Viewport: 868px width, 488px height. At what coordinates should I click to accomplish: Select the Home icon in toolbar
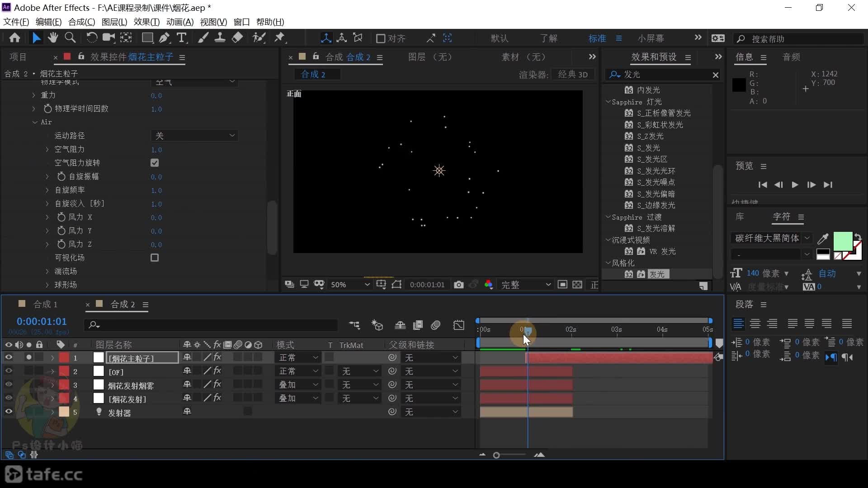[x=14, y=38]
